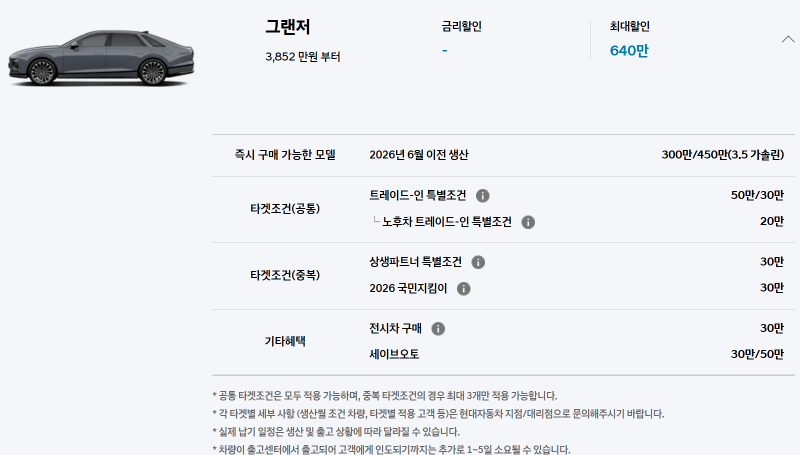Screen dimensions: 800x455
Task: Open info icon for 트레이드-인 특별조건
Action: coord(483,196)
